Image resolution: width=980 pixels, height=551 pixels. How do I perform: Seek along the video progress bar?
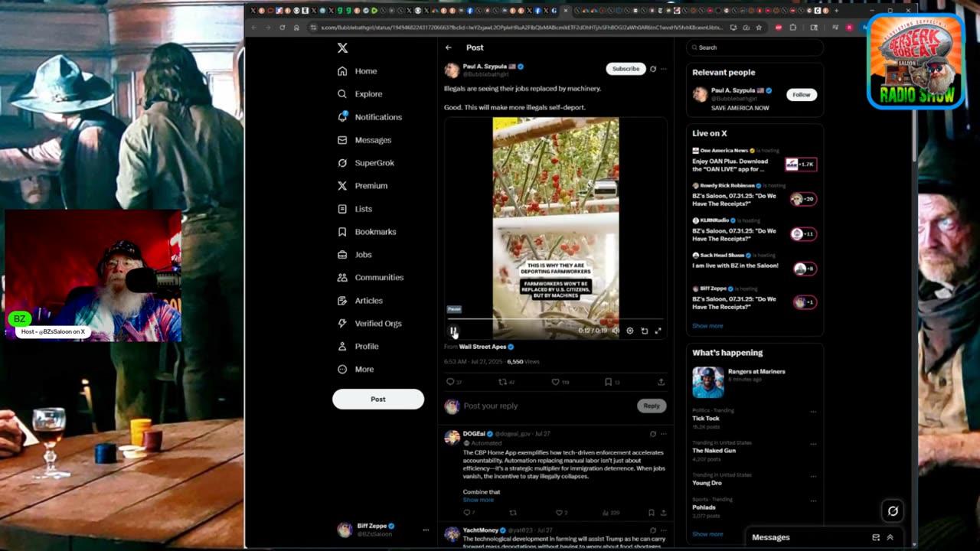coord(555,319)
